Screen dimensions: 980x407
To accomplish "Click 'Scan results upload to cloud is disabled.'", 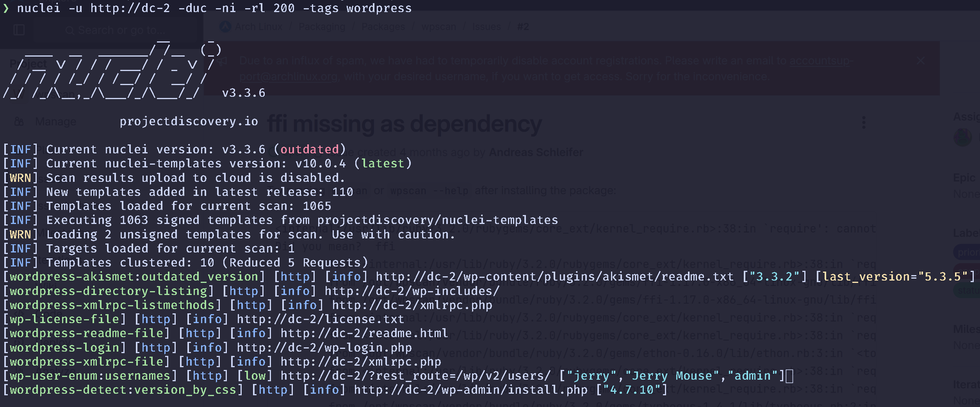I will point(196,178).
